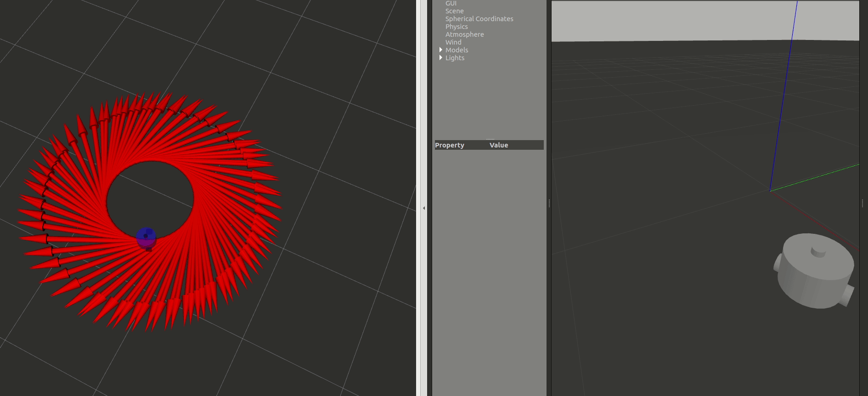Select the Atmosphere entry
868x396 pixels.
click(x=464, y=34)
